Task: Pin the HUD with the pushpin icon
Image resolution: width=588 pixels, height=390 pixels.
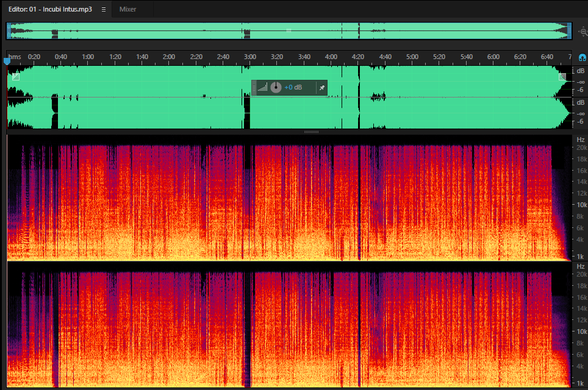Action: (321, 88)
